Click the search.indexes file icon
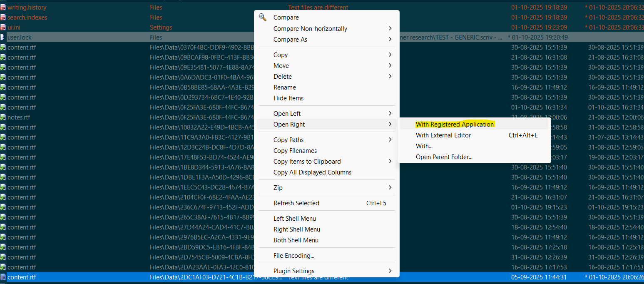The width and height of the screenshot is (644, 284). click(3, 17)
